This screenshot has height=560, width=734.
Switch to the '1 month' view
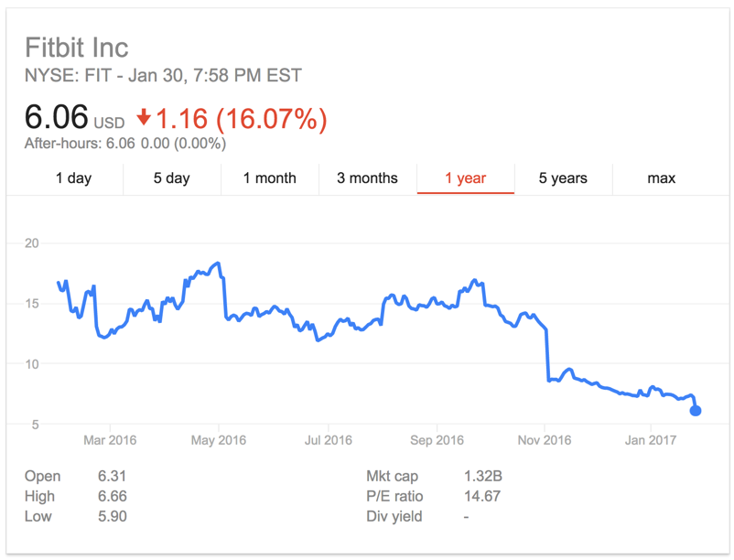(269, 178)
